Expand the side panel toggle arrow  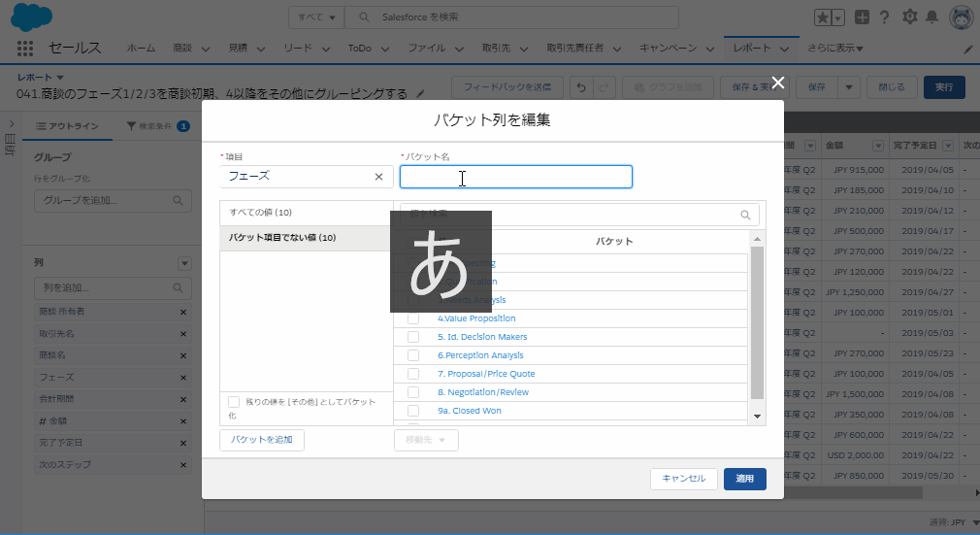[x=12, y=124]
